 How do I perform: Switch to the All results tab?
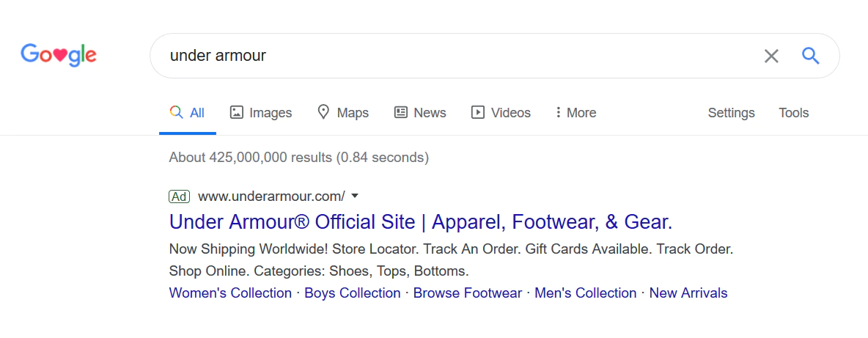tap(188, 112)
